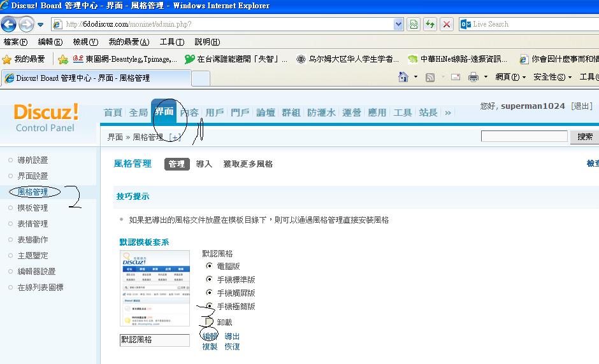The height and width of the screenshot is (364, 599).
Task: Click the add to favorites bar star icon
Action: (63, 59)
